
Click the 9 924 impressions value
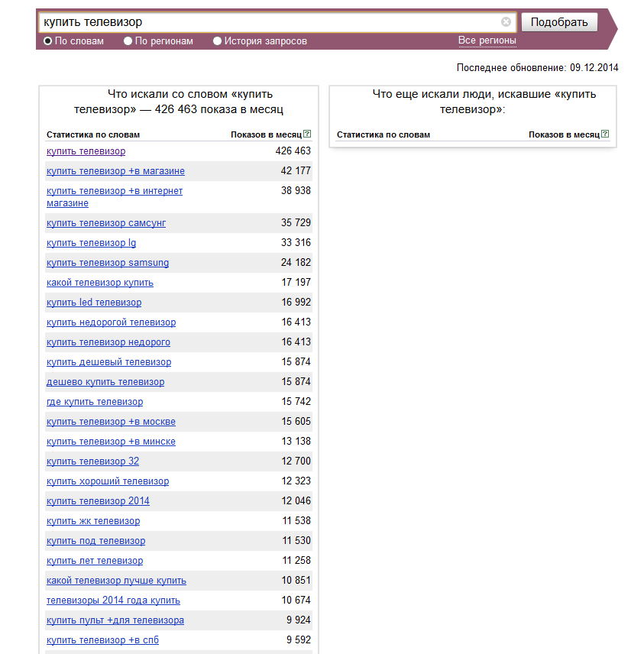[298, 620]
